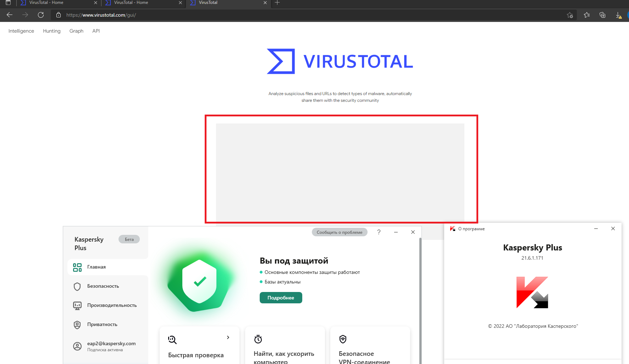Open the Intelligence link on VirusTotal
Image resolution: width=629 pixels, height=364 pixels.
[x=21, y=31]
